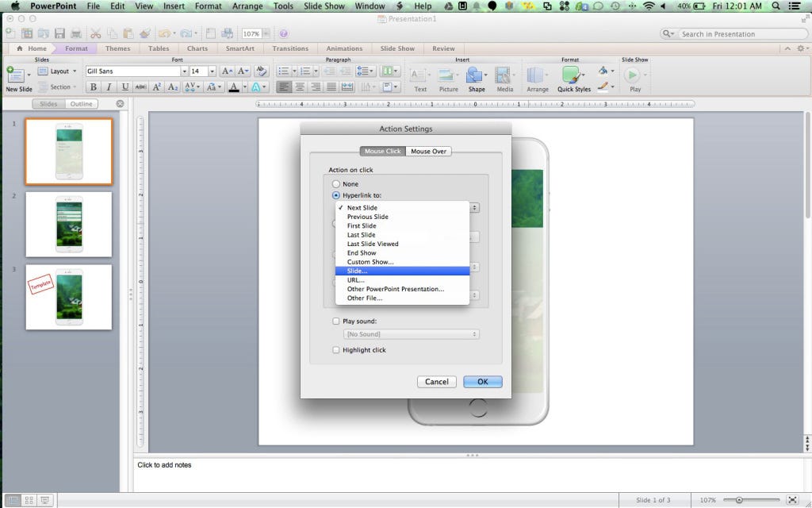Open the Transitions ribbon tab
The width and height of the screenshot is (812, 508).
(x=290, y=48)
